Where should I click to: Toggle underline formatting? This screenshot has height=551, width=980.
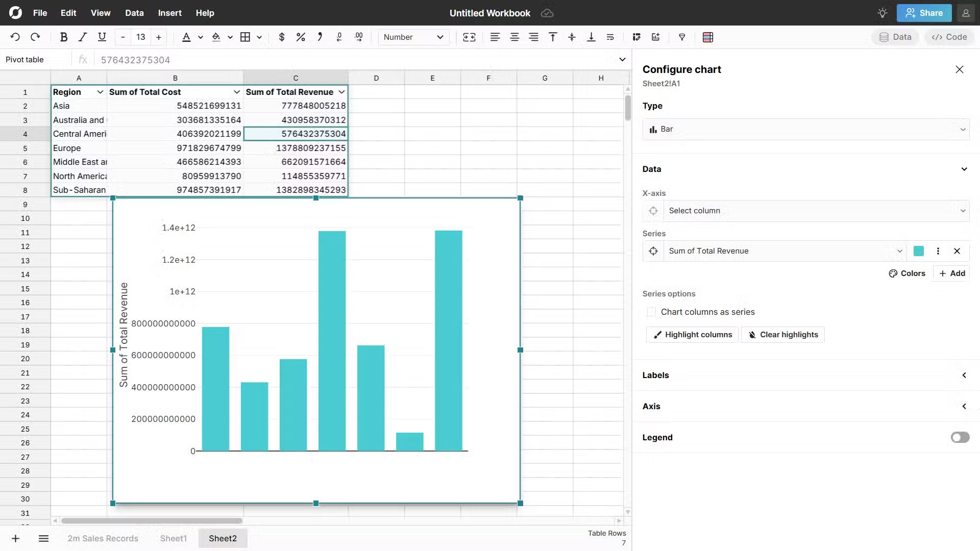(x=102, y=37)
